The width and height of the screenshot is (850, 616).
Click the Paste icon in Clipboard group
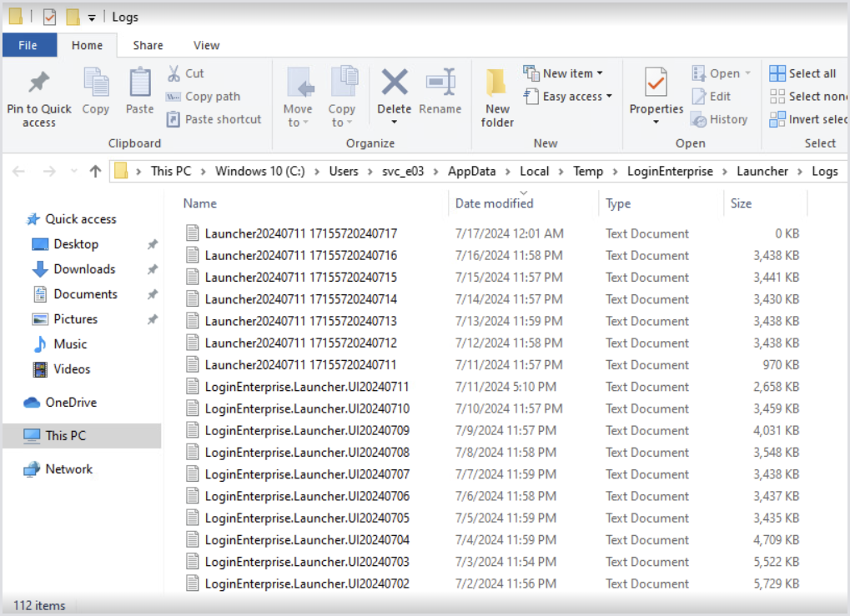tap(140, 83)
